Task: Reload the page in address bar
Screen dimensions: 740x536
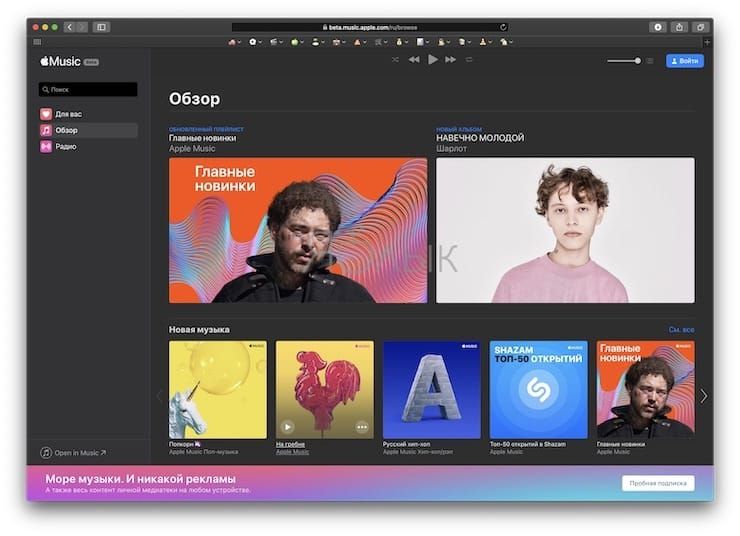Action: (503, 27)
